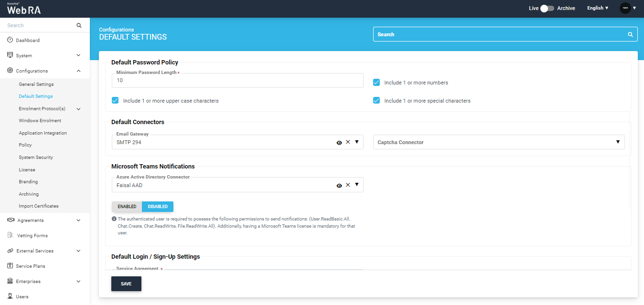
Task: Click the Vetting Forms icon
Action: click(x=10, y=235)
